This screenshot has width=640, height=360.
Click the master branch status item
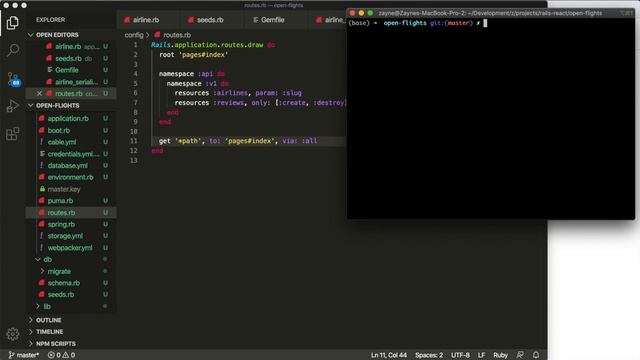tap(24, 355)
